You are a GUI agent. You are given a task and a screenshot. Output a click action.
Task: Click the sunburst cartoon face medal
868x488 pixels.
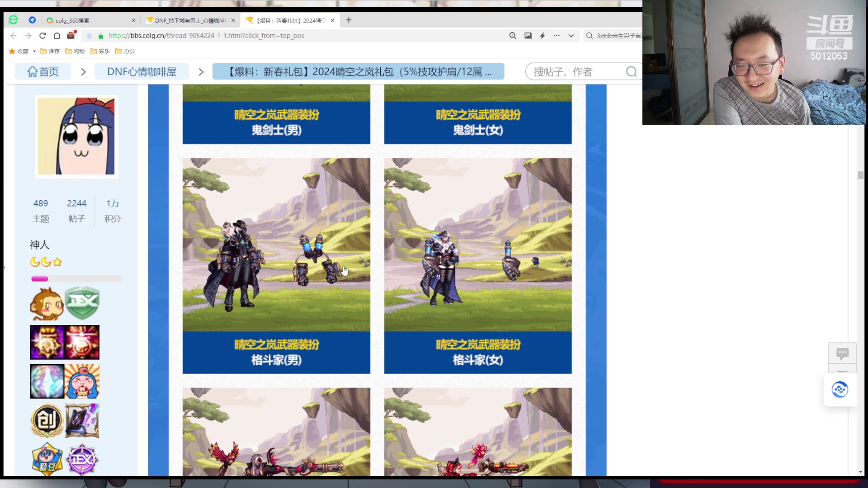[82, 382]
